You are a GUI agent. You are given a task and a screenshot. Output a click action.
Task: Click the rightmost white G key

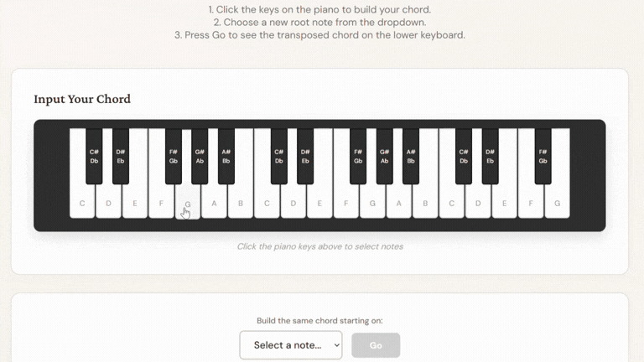coord(557,204)
